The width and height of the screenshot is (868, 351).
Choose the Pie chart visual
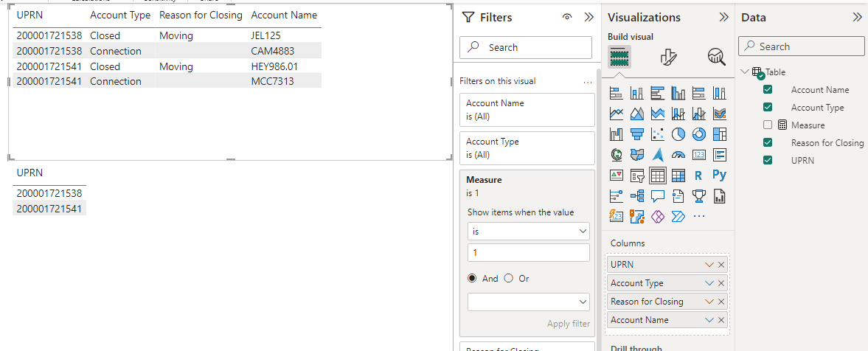[678, 134]
